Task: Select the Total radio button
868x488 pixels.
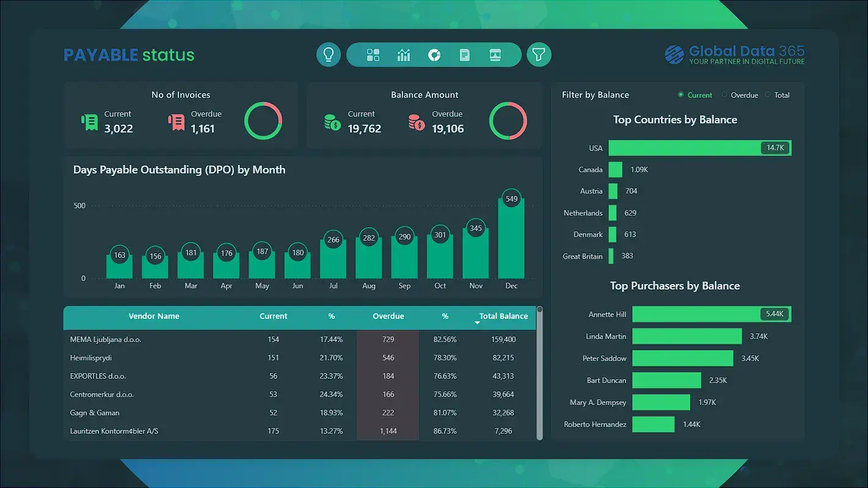Action: tap(767, 95)
